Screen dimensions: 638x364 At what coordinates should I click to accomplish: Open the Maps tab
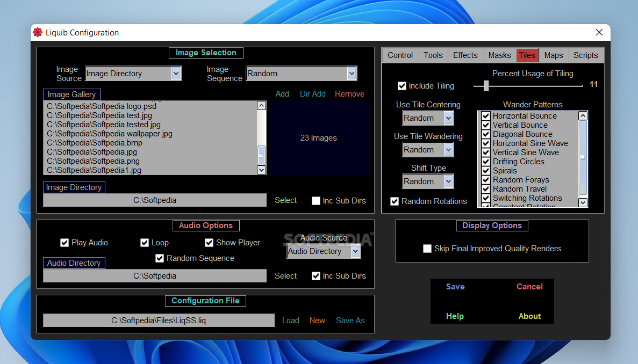554,55
